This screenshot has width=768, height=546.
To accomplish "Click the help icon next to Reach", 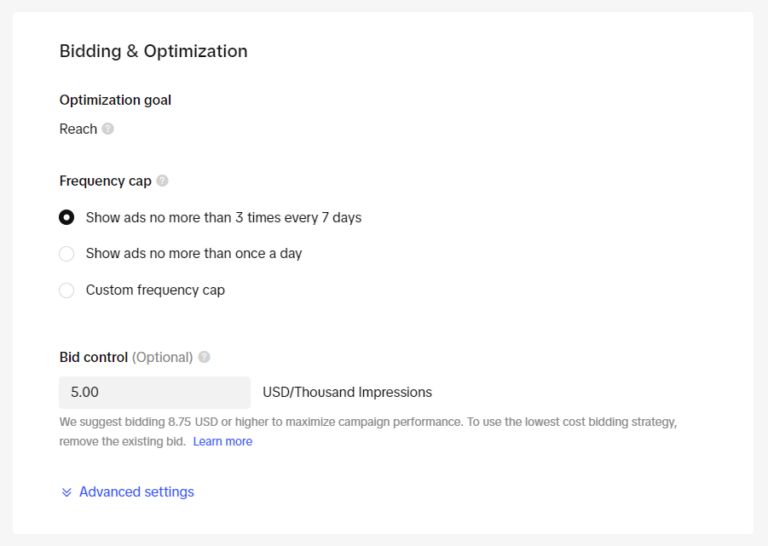I will click(108, 129).
